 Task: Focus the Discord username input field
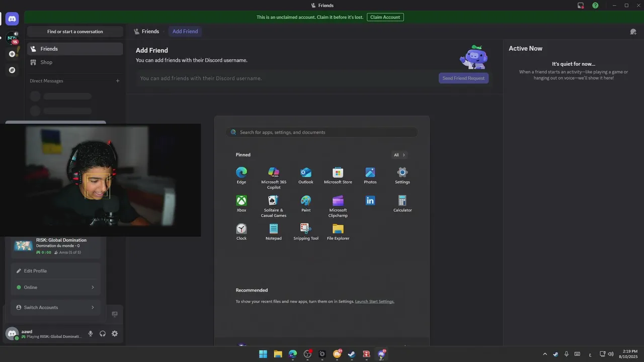287,78
